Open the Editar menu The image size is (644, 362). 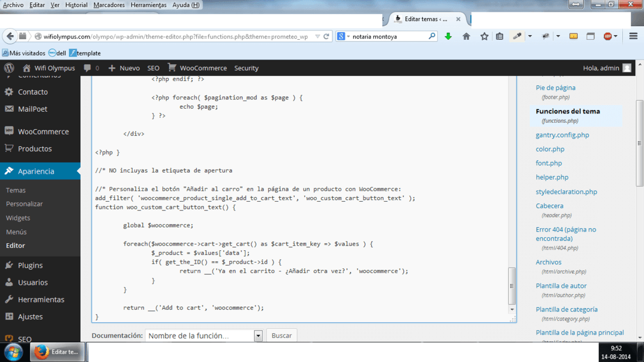pyautogui.click(x=37, y=5)
